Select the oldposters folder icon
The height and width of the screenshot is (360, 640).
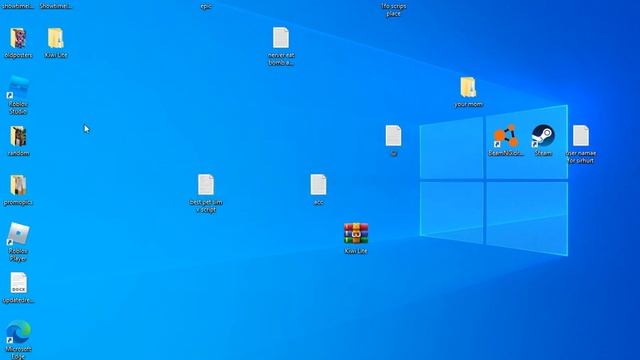pos(18,38)
